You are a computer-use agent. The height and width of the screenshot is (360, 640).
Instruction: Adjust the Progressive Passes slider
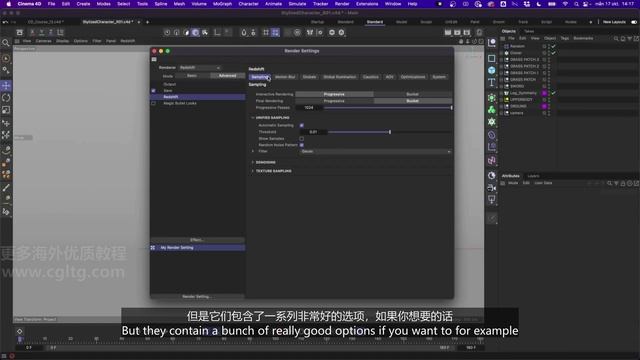388,108
